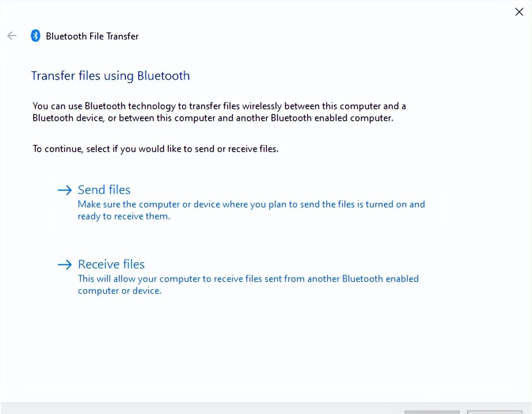Click the 'Make sure the computer or device' description
The height and width of the screenshot is (414, 532).
(251, 210)
